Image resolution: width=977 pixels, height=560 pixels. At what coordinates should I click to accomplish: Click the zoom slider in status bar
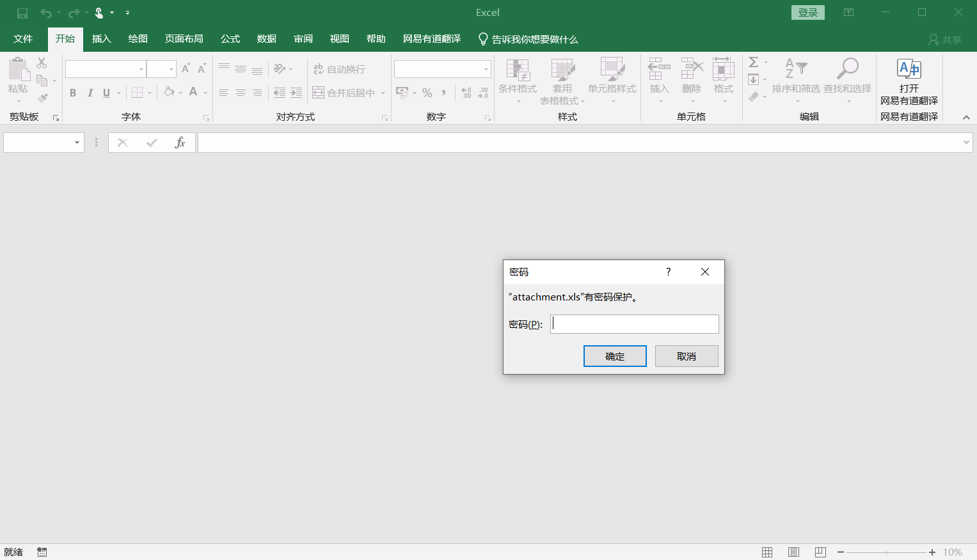[886, 552]
